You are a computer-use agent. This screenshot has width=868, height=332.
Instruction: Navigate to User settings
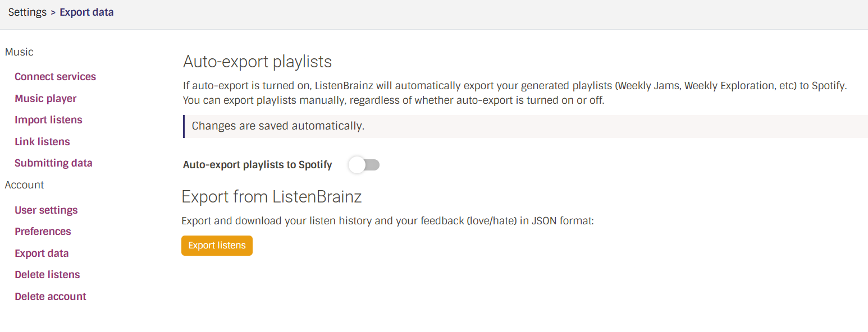pyautogui.click(x=46, y=210)
